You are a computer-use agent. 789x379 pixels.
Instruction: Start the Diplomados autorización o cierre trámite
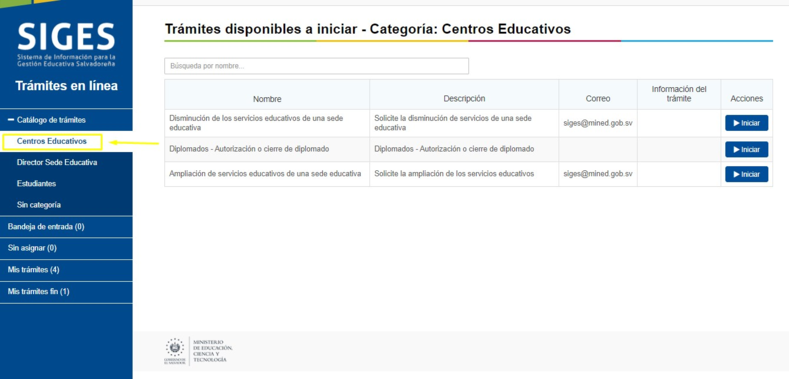746,149
